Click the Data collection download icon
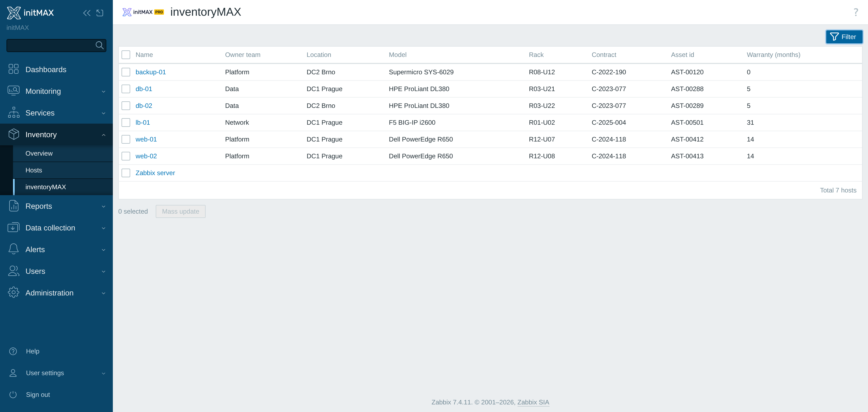 tap(14, 227)
